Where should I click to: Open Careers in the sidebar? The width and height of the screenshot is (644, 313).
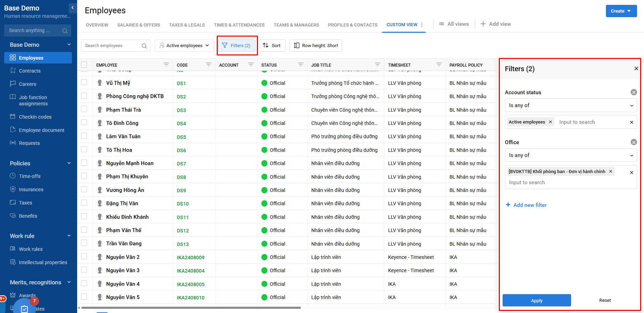tap(28, 84)
